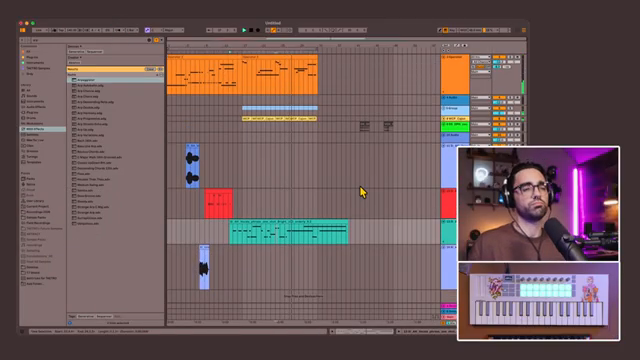Image resolution: width=640 pixels, height=360 pixels.
Task: Select the Arp Harmony.adg preset
Action: [90, 113]
